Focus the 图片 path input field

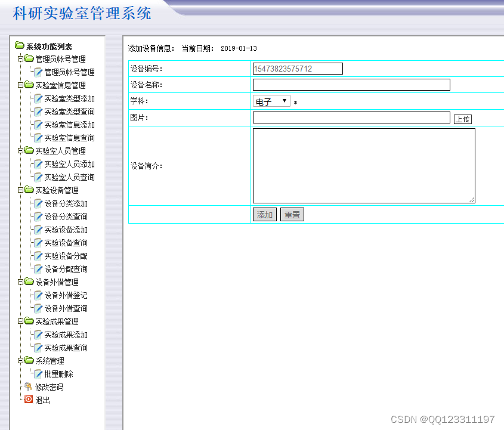pos(352,117)
